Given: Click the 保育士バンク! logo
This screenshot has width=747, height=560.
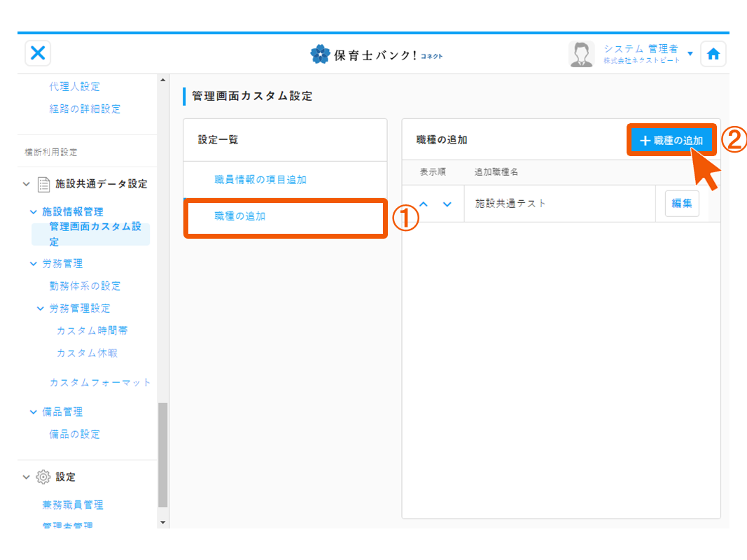Looking at the screenshot, I should (x=377, y=55).
